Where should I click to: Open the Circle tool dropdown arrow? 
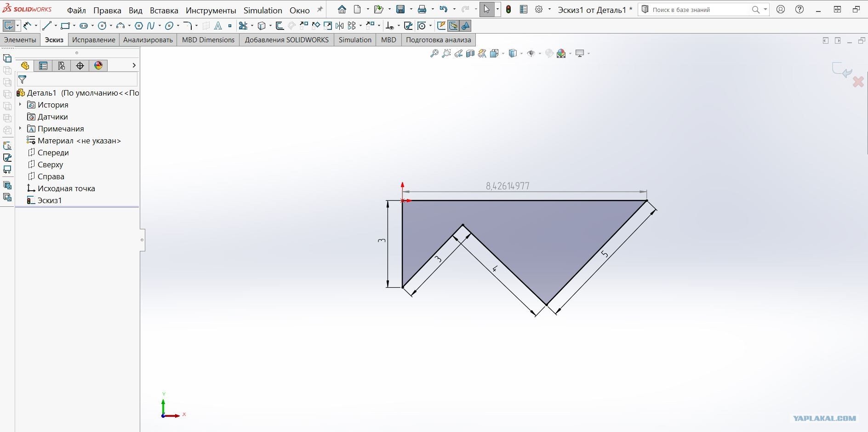[111, 26]
